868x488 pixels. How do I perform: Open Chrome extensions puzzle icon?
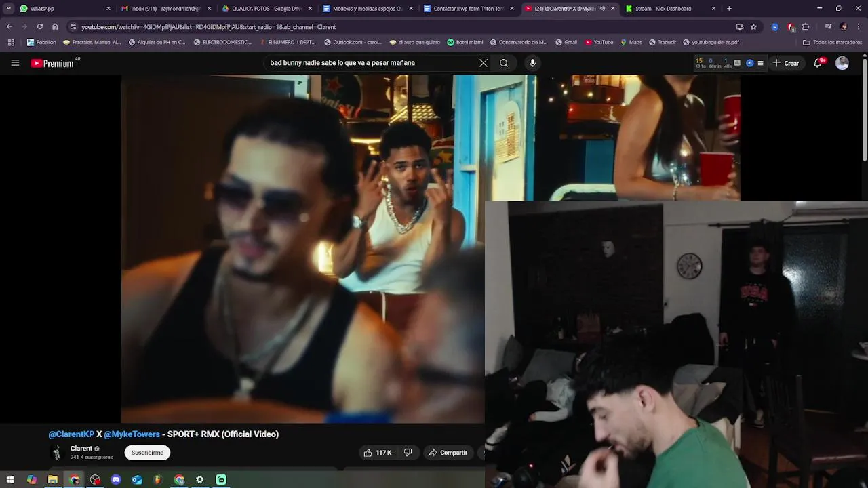pos(806,27)
